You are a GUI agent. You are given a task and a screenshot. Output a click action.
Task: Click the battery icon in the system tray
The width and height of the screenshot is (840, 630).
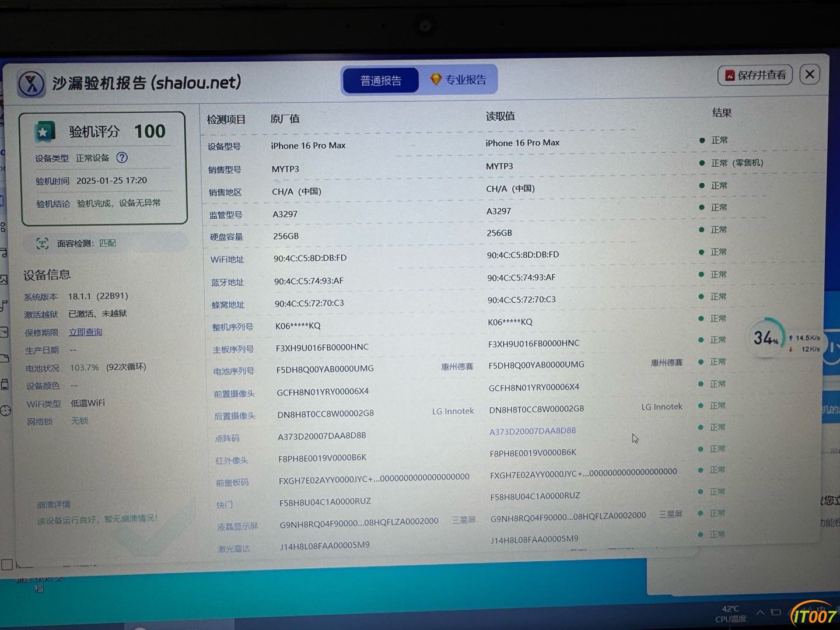(x=775, y=612)
